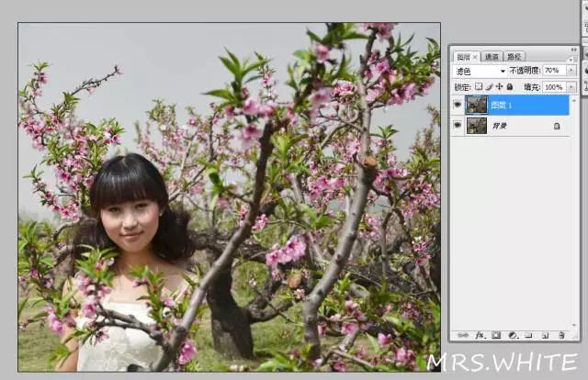Switch to the Paths tab
Viewport: 588px width, 380px height.
pos(514,57)
